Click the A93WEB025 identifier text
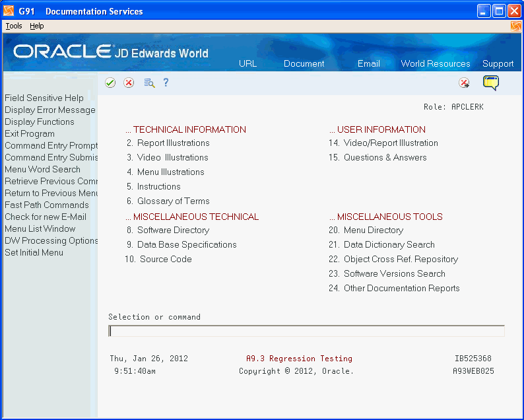The width and height of the screenshot is (524, 420). 473,371
